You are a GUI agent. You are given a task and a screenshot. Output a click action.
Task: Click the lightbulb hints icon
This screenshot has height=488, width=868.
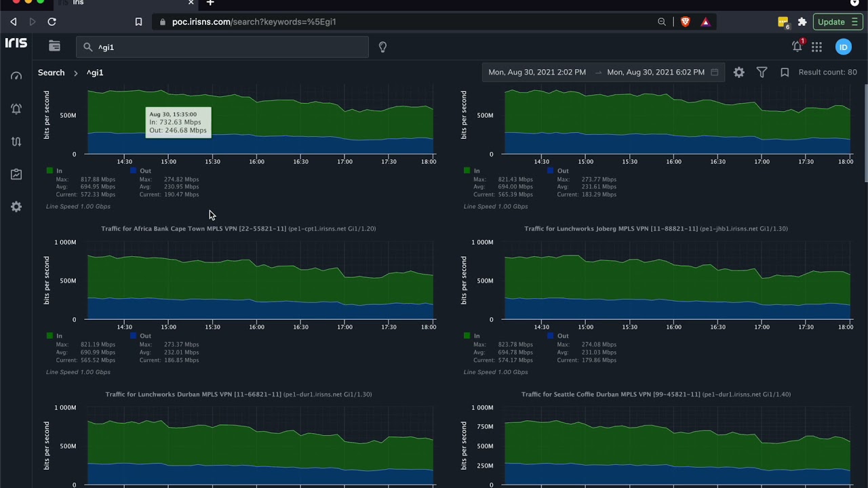tap(382, 47)
